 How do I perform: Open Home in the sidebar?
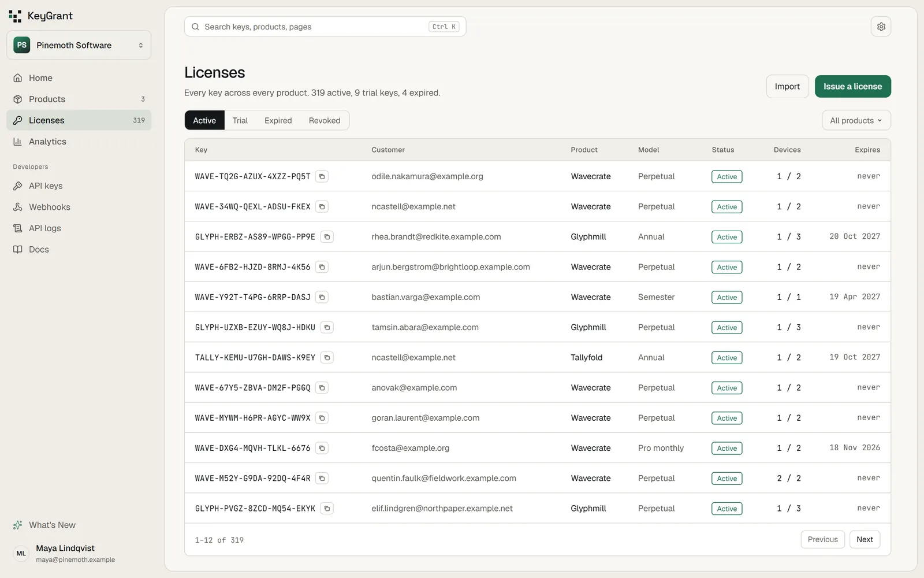tap(79, 78)
